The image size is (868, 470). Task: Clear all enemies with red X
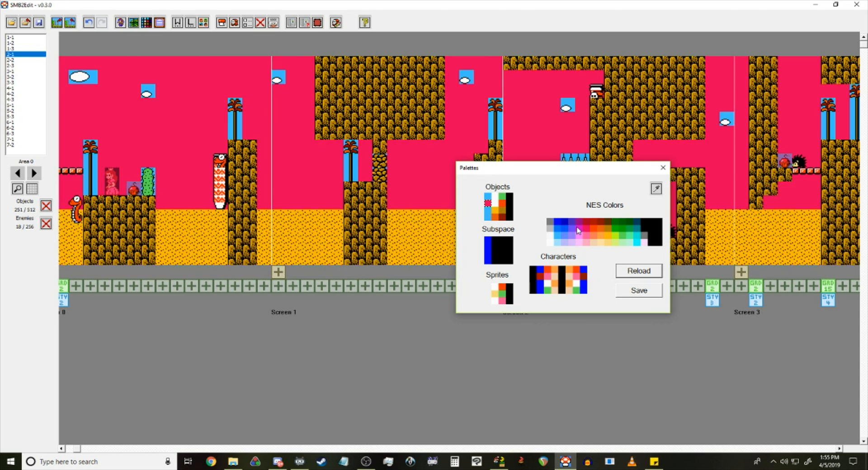pyautogui.click(x=46, y=224)
